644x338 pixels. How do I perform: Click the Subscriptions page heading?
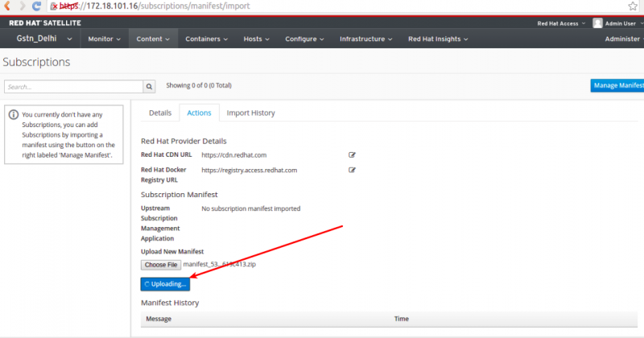[36, 62]
